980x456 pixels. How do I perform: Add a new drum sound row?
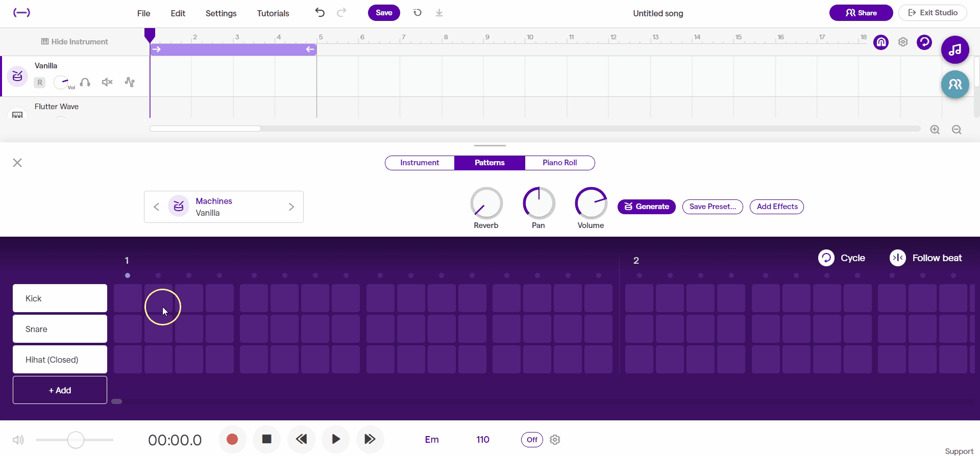pos(60,390)
